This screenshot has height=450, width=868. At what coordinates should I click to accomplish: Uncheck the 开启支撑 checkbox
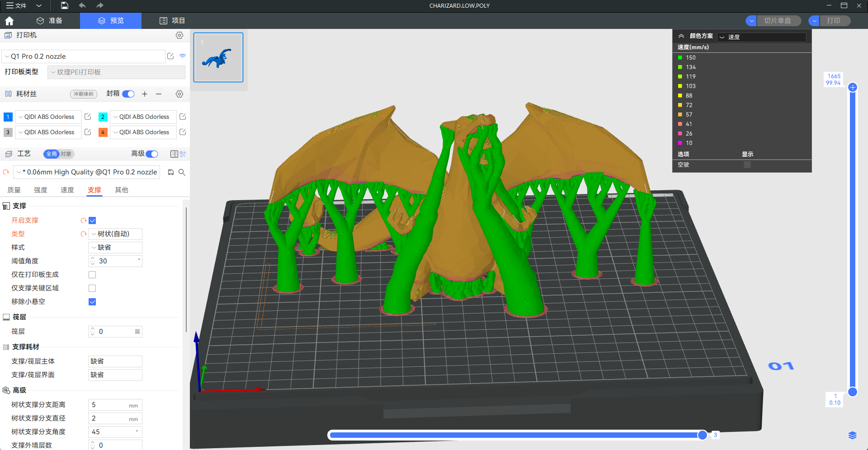[92, 220]
